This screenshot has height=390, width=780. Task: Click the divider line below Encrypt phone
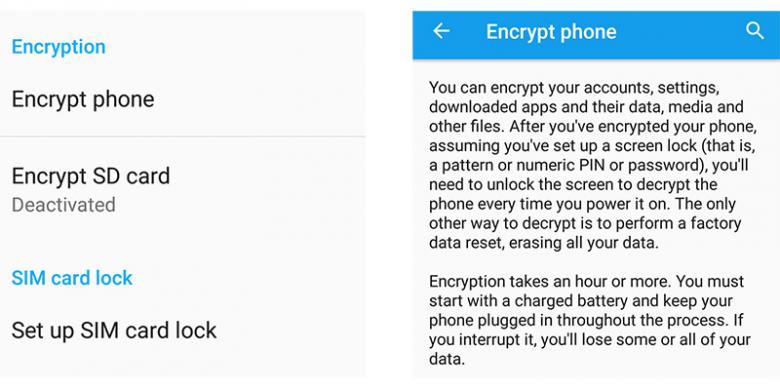(182, 136)
